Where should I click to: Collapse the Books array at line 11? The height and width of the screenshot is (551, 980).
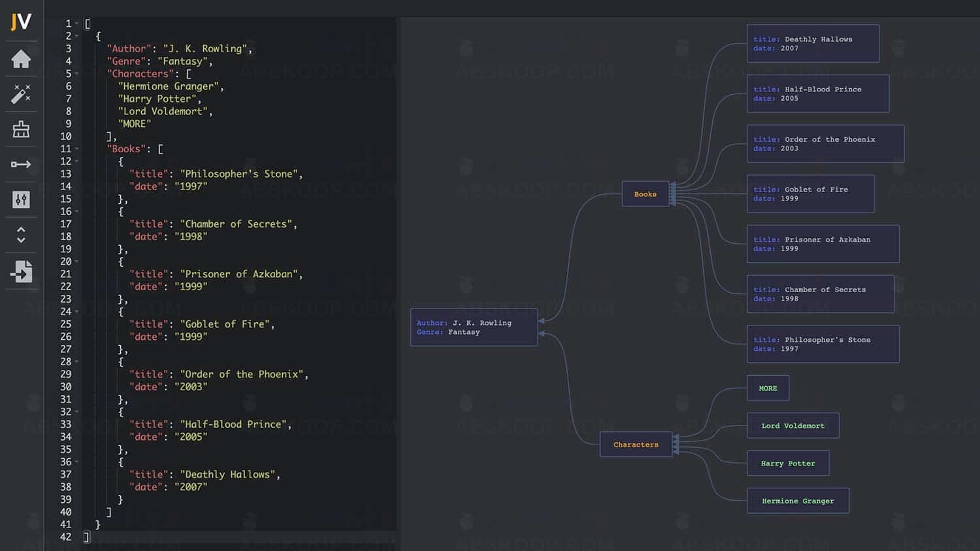[77, 149]
